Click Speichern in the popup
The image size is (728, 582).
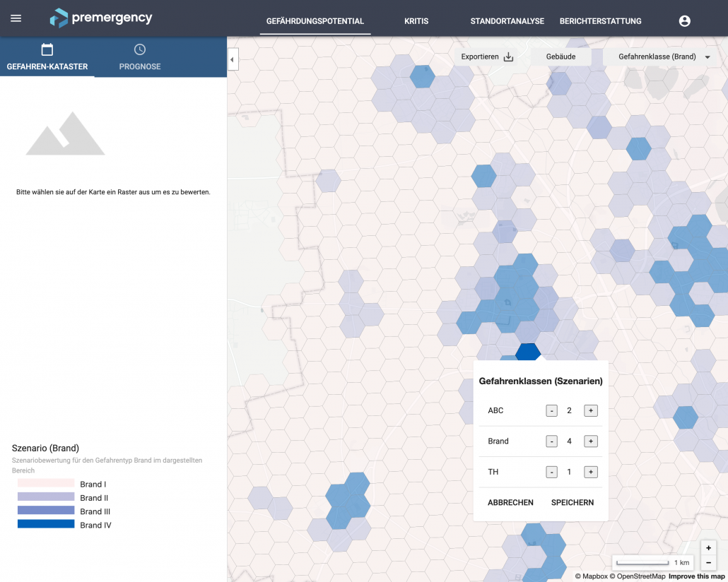[x=573, y=503]
